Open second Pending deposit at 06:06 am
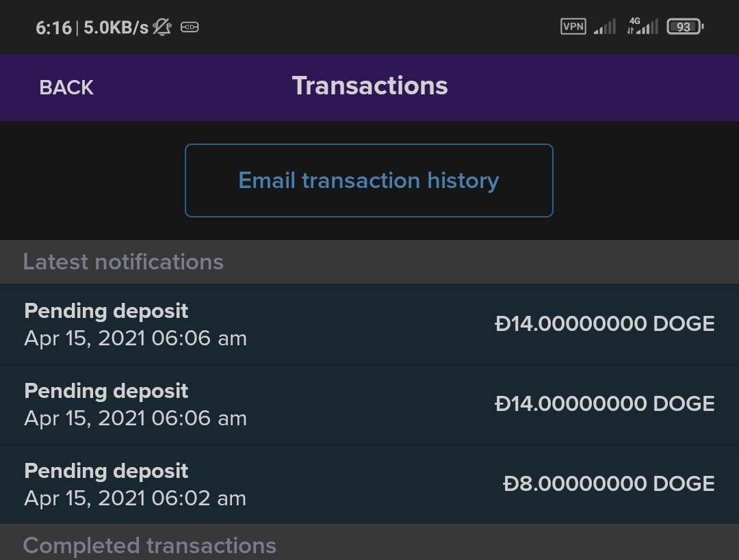The image size is (739, 560). coord(369,404)
